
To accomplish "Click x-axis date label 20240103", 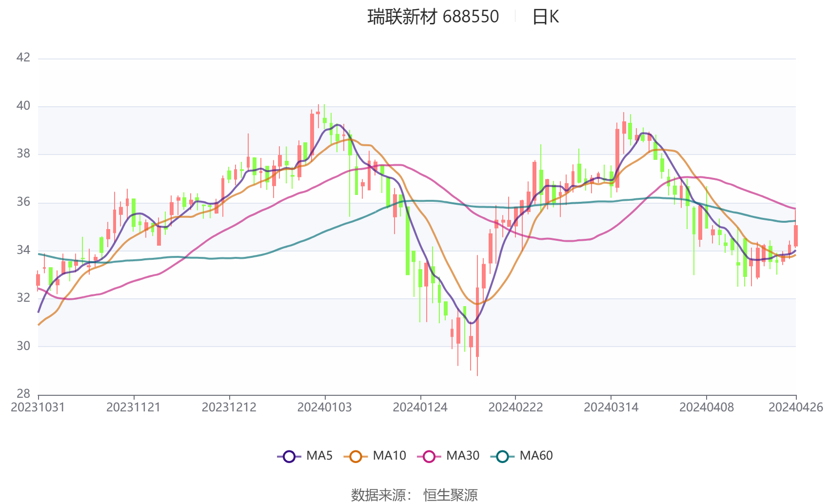I will pyautogui.click(x=325, y=407).
